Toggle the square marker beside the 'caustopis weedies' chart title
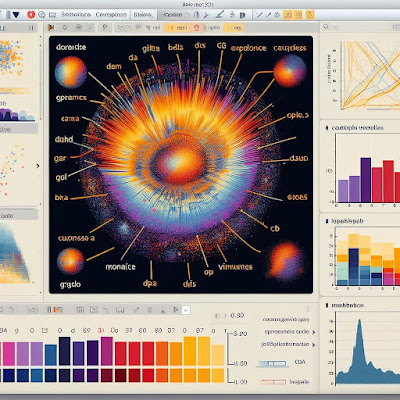 coord(327,128)
